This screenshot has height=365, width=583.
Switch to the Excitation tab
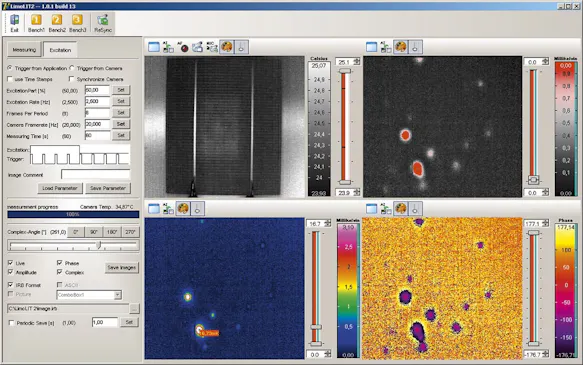(x=60, y=50)
